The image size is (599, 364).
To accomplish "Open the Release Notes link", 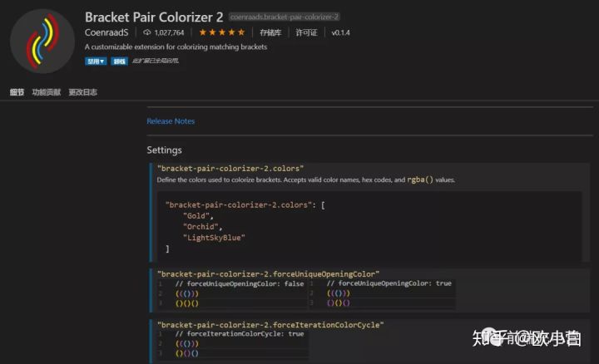I will click(x=171, y=121).
